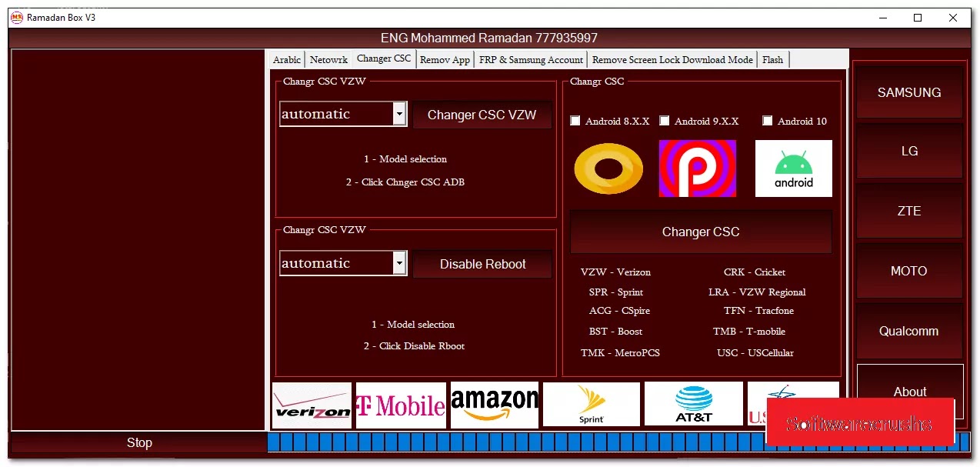Check the Android 10 checkbox
Screen dimensions: 980x467
click(768, 121)
